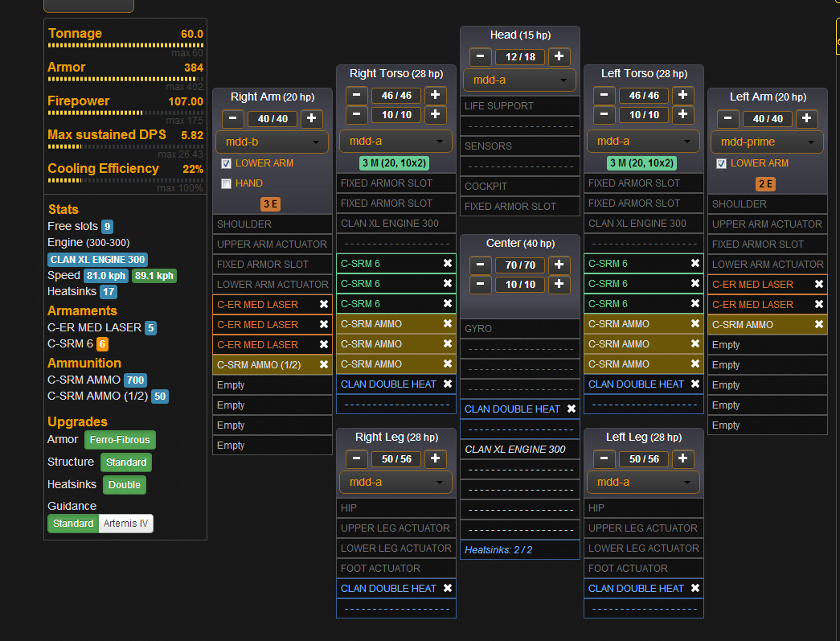The height and width of the screenshot is (641, 840).
Task: Select Standard guidance option
Action: (73, 524)
